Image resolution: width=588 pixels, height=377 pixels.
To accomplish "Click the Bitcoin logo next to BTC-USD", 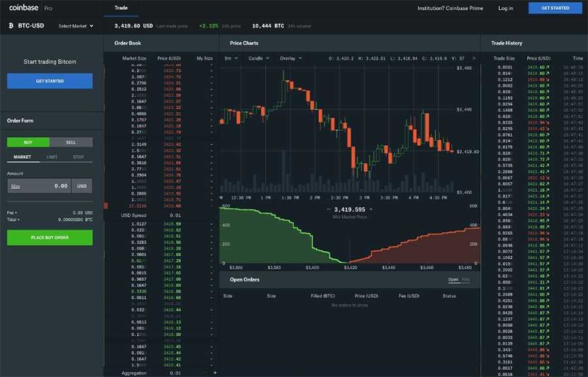I will click(10, 25).
